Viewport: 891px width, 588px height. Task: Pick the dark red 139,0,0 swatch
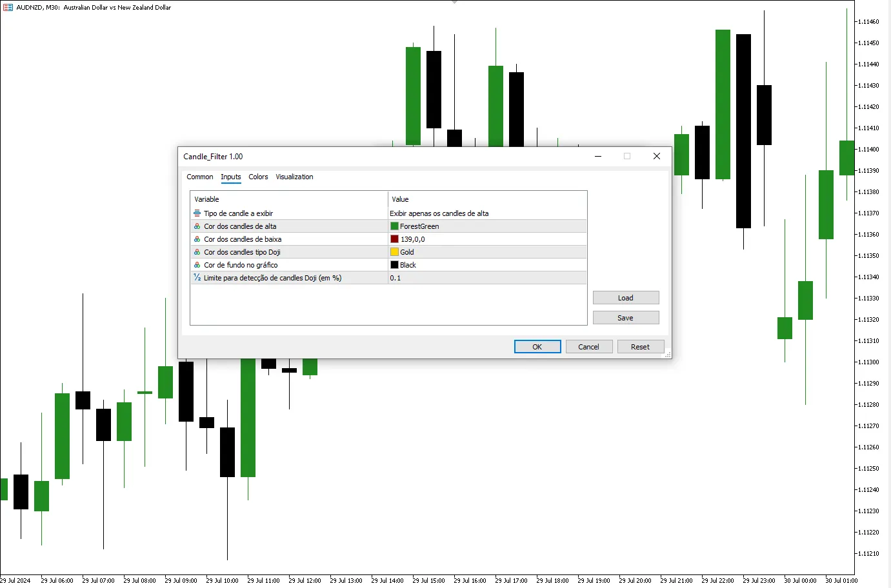pos(394,239)
